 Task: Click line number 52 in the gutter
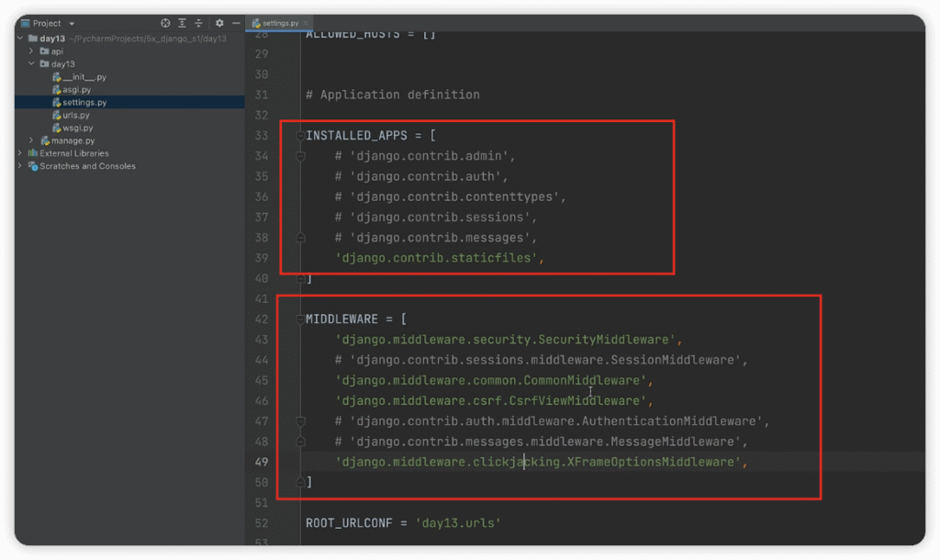pos(261,523)
